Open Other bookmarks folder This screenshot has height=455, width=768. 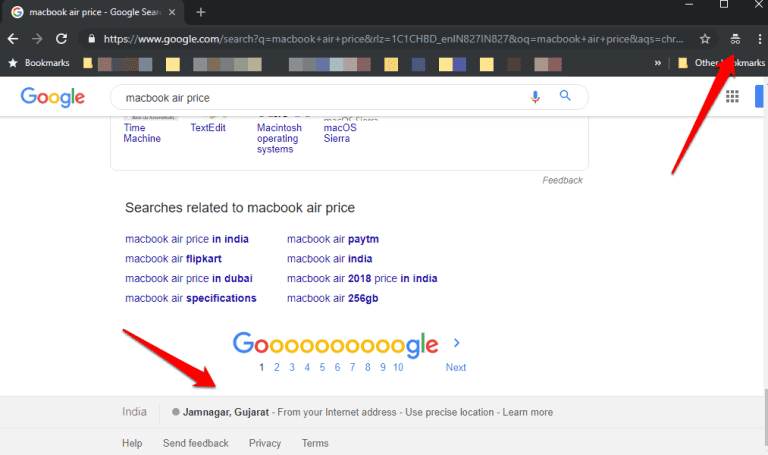coord(721,63)
